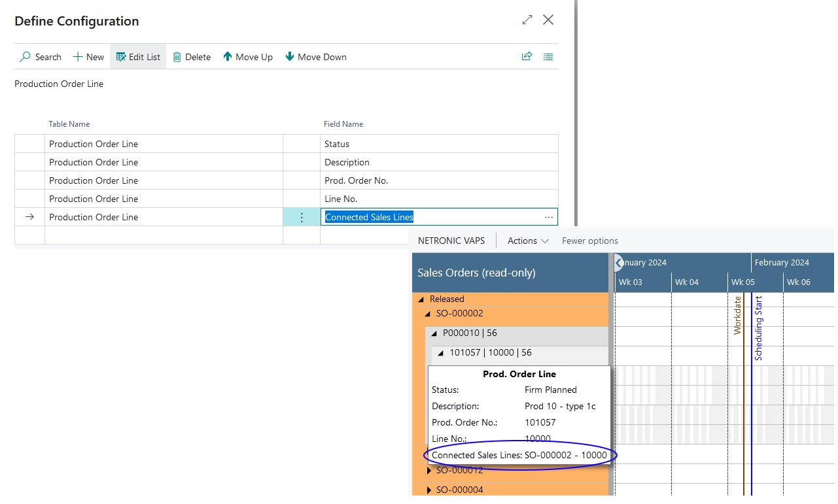Click Fewer options
Screen dimensions: 838x504
pos(589,241)
